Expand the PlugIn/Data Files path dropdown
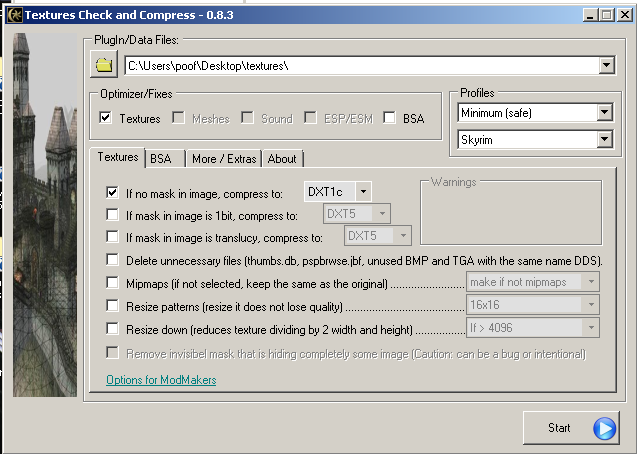The image size is (637, 454). [x=606, y=65]
